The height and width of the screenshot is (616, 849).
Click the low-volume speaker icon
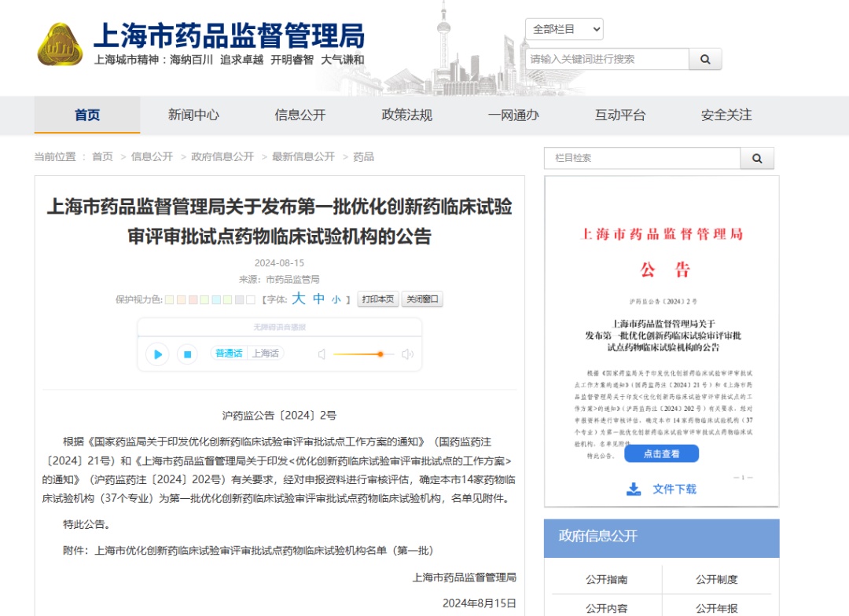322,354
